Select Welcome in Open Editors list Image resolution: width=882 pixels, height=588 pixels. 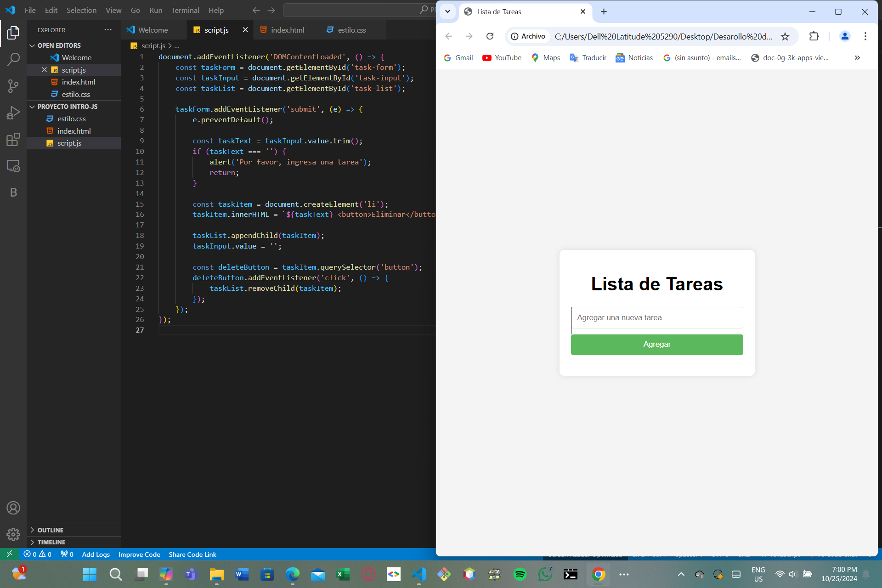click(77, 57)
